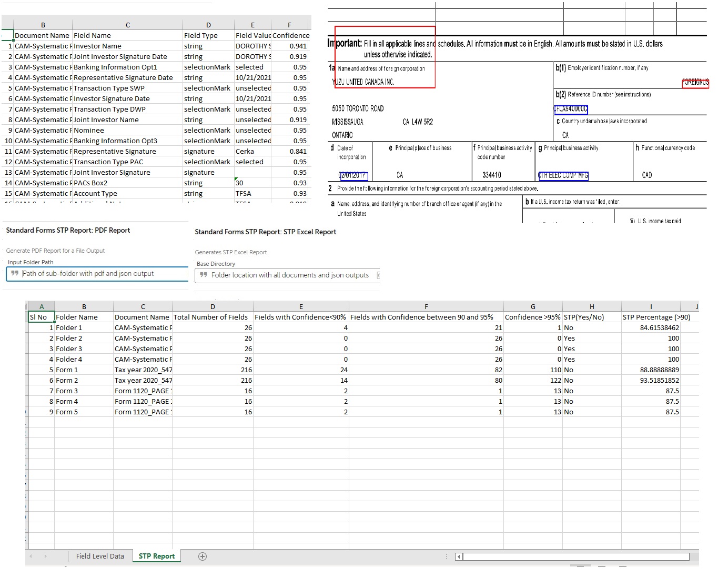
Task: Click blue-boxed date of incorporation field
Action: coord(353,175)
